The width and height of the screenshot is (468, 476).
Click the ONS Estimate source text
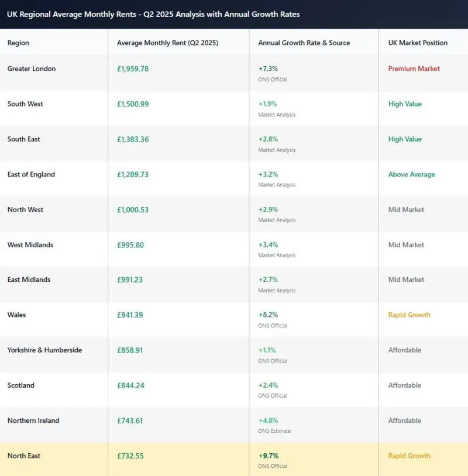pos(274,431)
